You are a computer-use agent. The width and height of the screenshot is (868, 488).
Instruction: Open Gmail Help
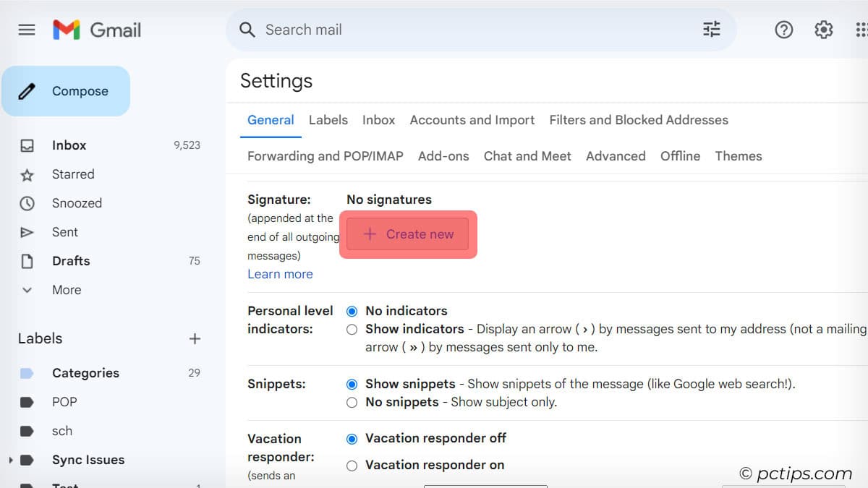783,30
